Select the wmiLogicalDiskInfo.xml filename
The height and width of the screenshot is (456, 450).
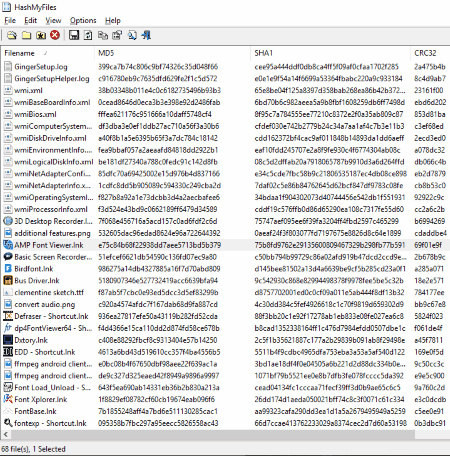(x=54, y=162)
